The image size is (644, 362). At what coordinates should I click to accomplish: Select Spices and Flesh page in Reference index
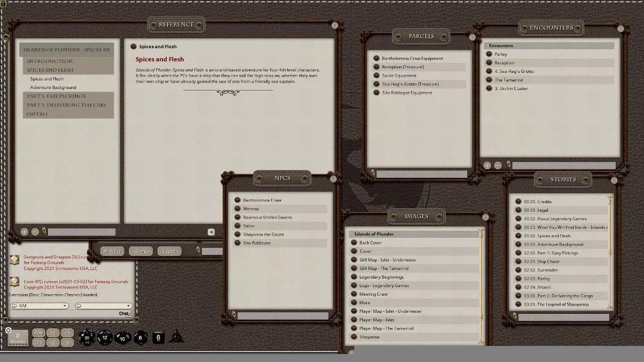pos(47,79)
